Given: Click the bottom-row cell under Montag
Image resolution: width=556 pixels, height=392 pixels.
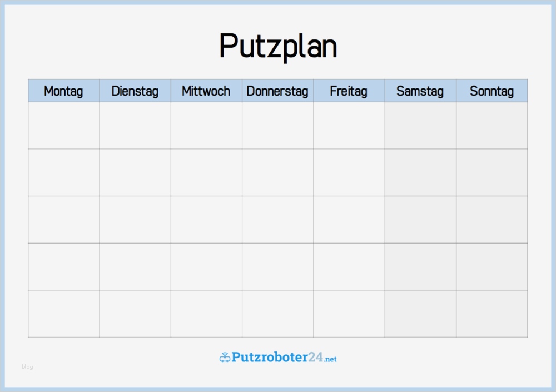Looking at the screenshot, I should coord(63,314).
